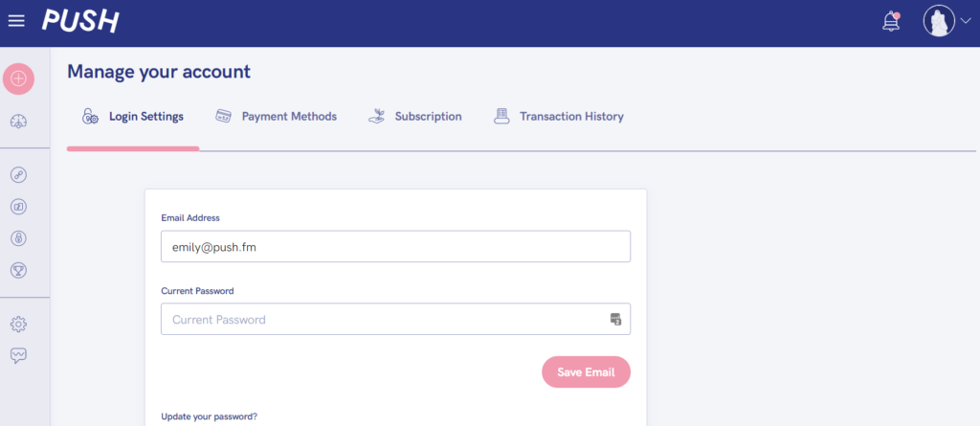Click the Save Email button

587,372
